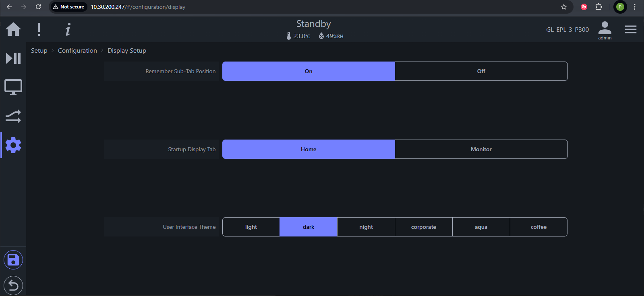The height and width of the screenshot is (296, 644).
Task: Click the Startup Display Tab label
Action: click(192, 149)
